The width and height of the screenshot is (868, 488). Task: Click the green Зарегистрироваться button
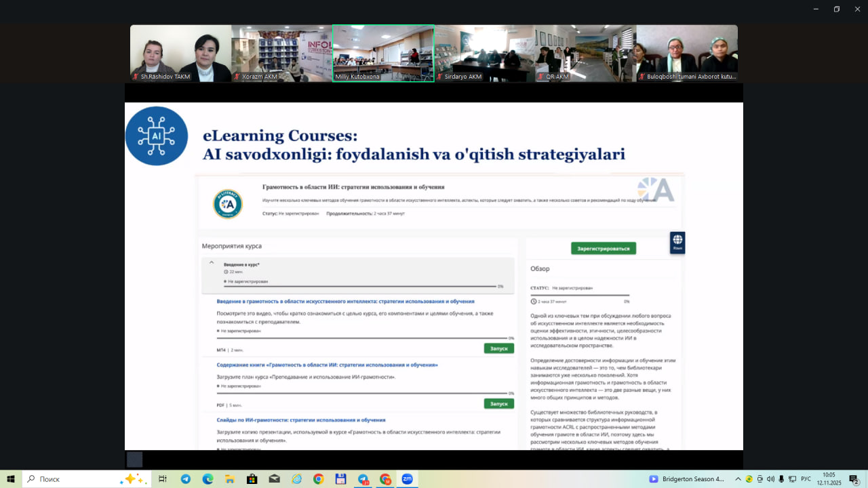pos(603,248)
